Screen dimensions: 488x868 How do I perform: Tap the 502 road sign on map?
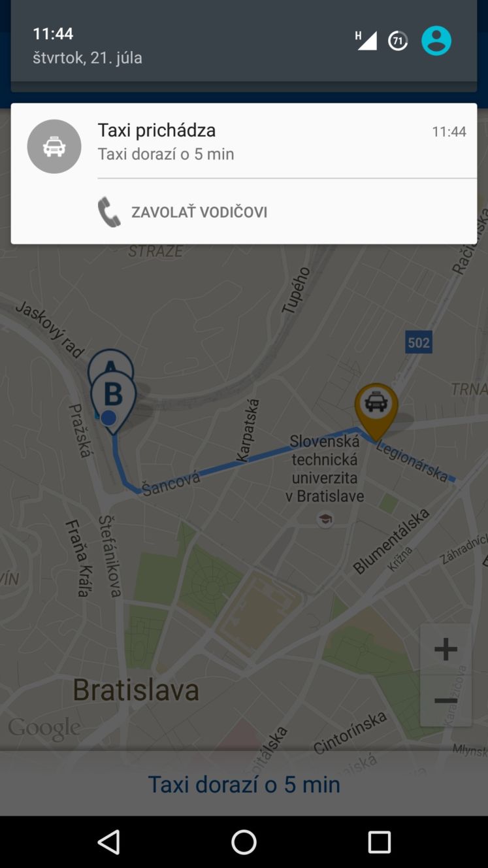(419, 342)
